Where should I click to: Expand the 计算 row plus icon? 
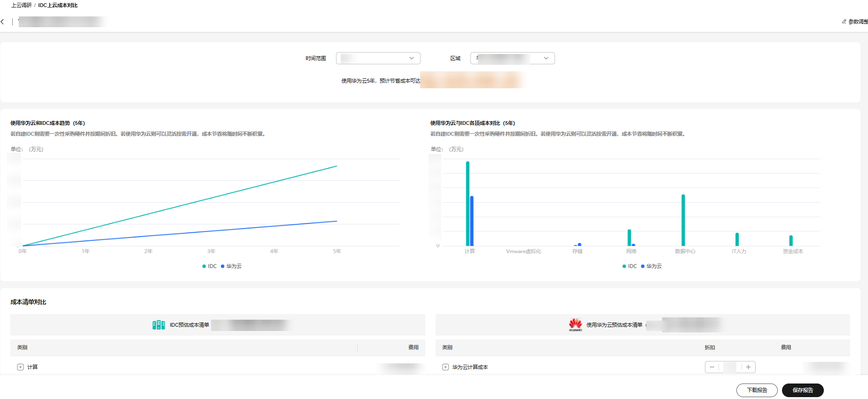pos(20,367)
